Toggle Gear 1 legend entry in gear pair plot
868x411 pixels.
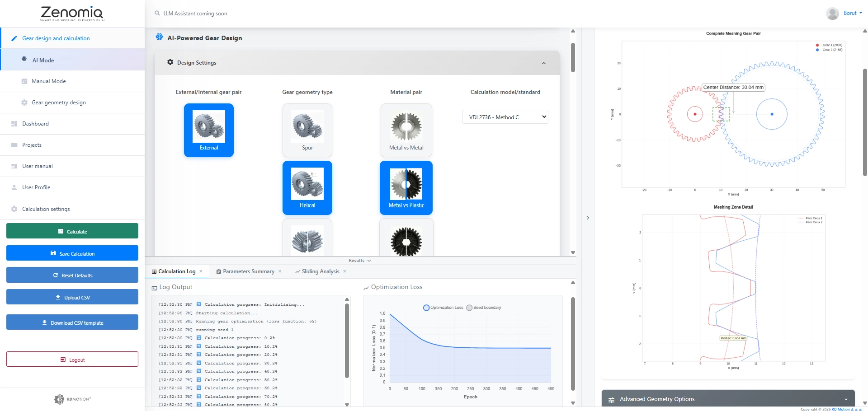[829, 45]
